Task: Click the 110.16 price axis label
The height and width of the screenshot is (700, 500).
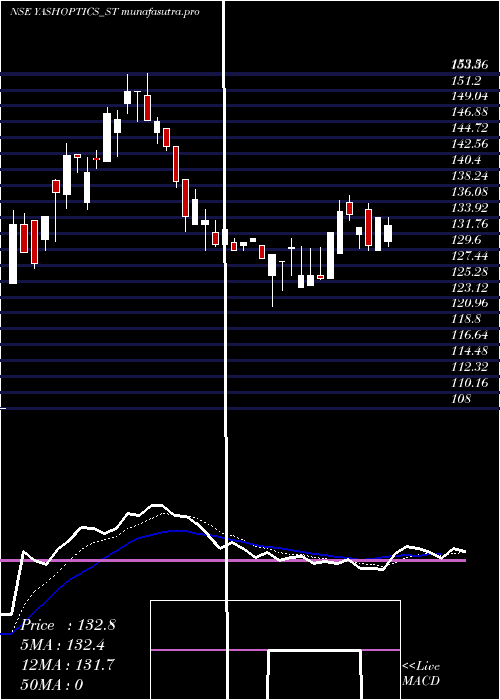Action: click(469, 383)
